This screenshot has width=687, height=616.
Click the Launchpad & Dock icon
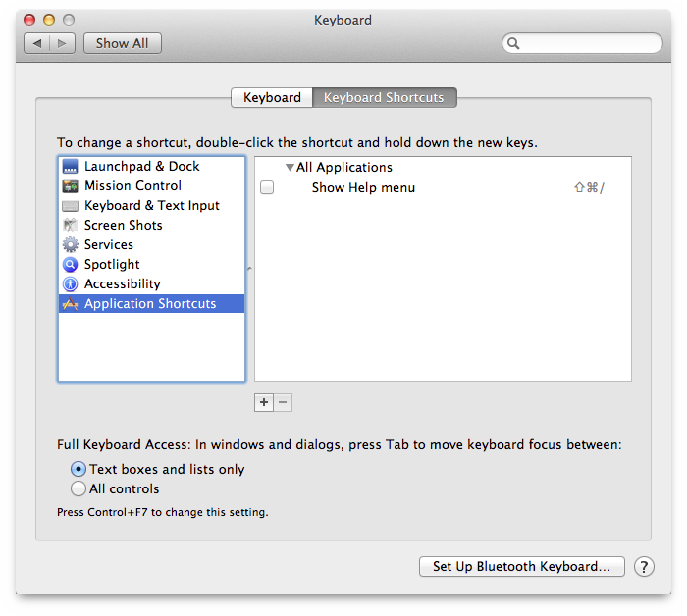pos(70,167)
